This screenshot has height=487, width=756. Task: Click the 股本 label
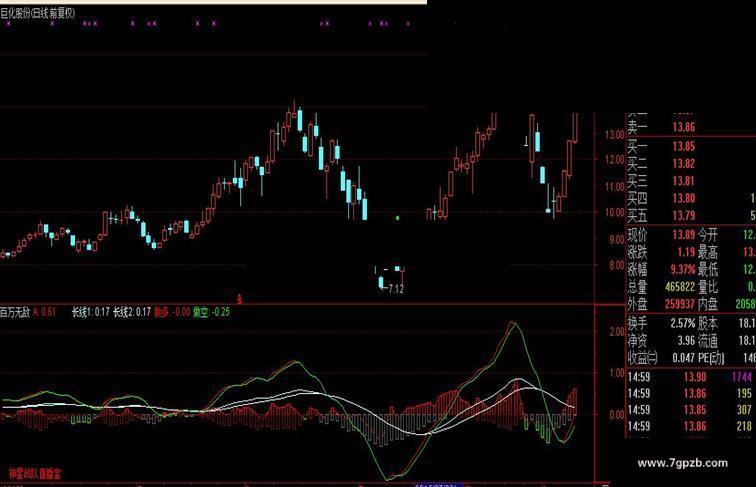[x=708, y=323]
